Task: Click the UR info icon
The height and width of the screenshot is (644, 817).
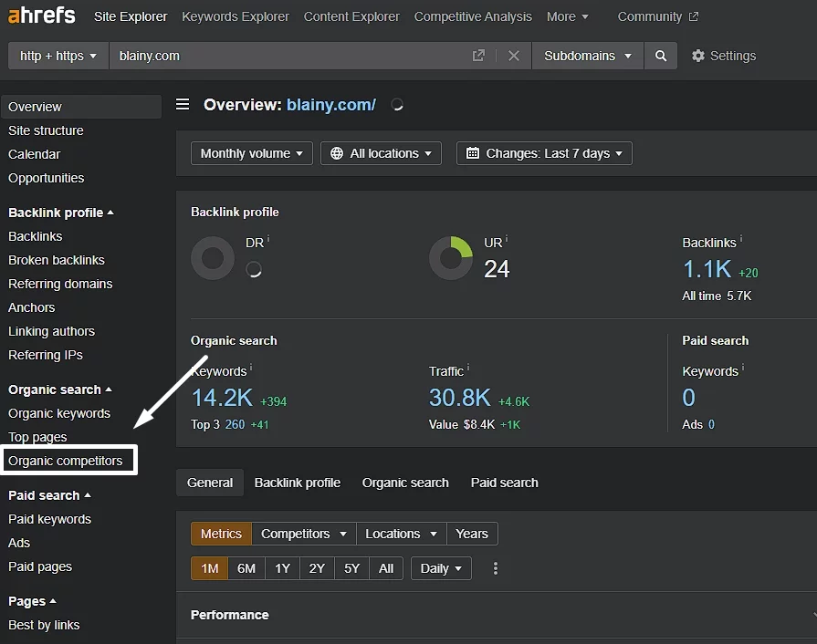Action: (507, 239)
